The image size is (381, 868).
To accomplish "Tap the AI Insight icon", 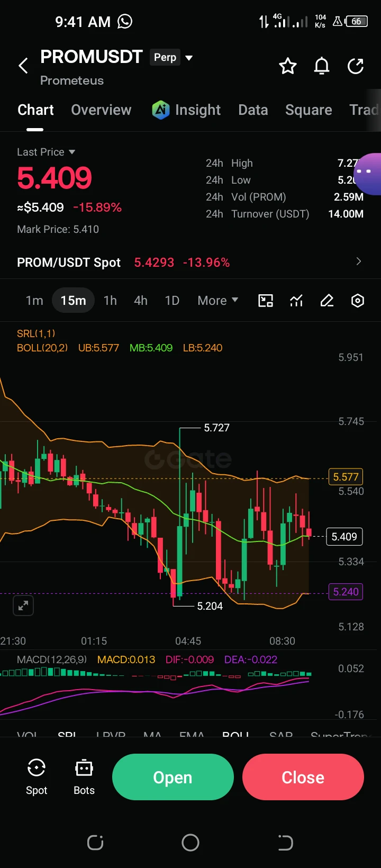I will click(161, 110).
